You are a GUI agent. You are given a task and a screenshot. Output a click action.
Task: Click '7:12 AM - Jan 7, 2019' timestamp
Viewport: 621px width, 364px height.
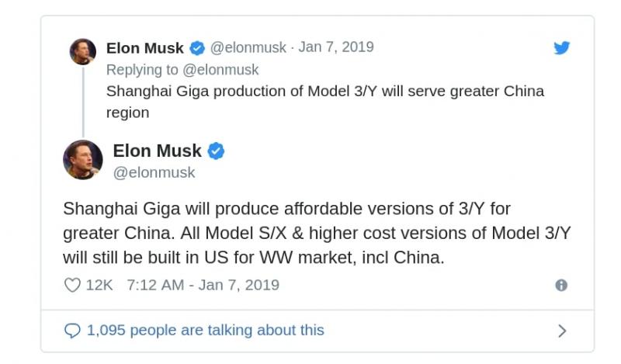203,285
